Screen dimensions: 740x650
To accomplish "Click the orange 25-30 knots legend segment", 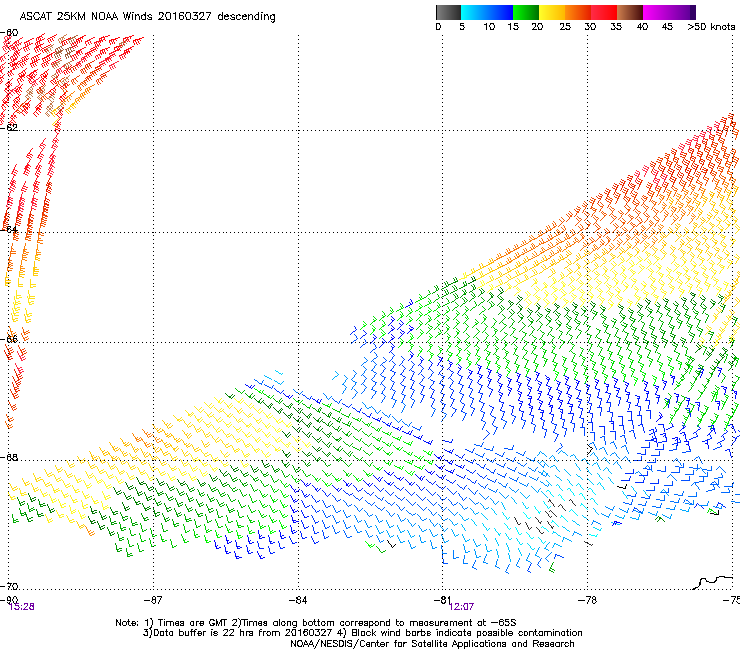I will coord(578,12).
